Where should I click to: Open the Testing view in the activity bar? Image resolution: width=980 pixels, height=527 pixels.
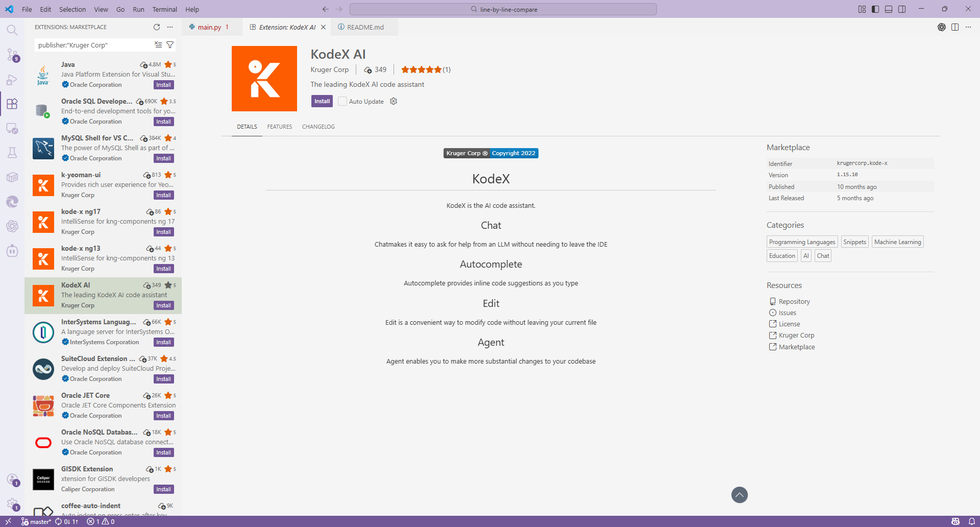(12, 153)
